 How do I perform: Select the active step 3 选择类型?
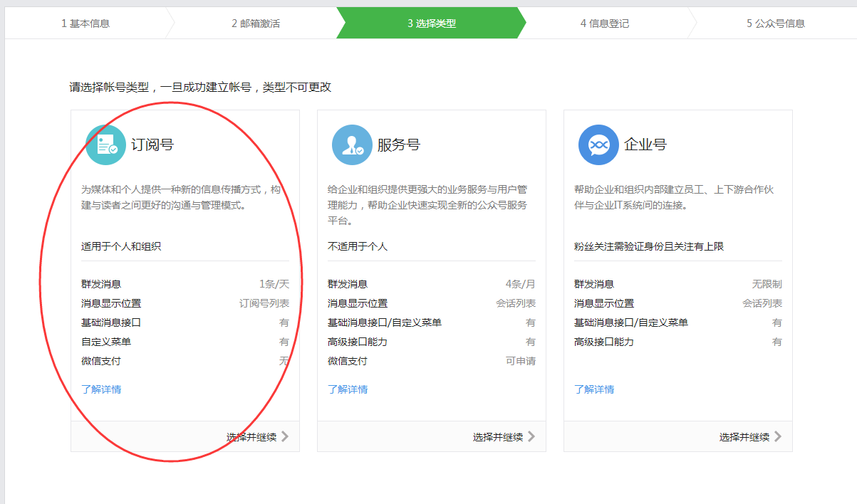[x=432, y=23]
